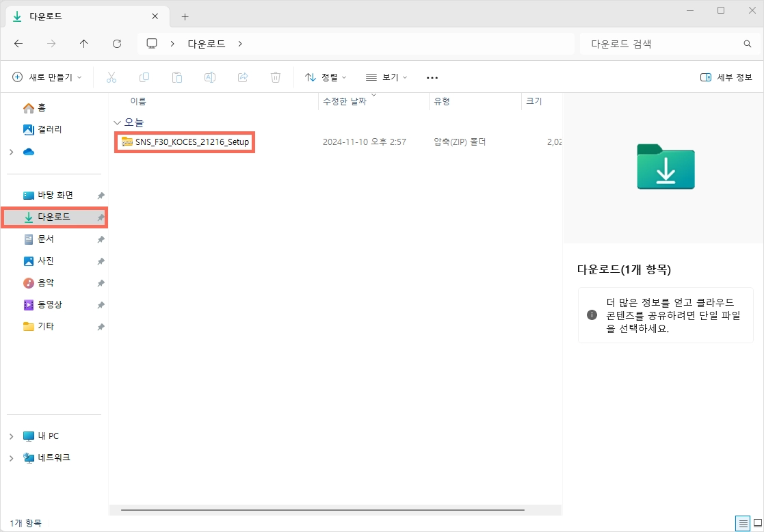764x532 pixels.
Task: Click the 1개 항목 status bar text
Action: (25, 523)
